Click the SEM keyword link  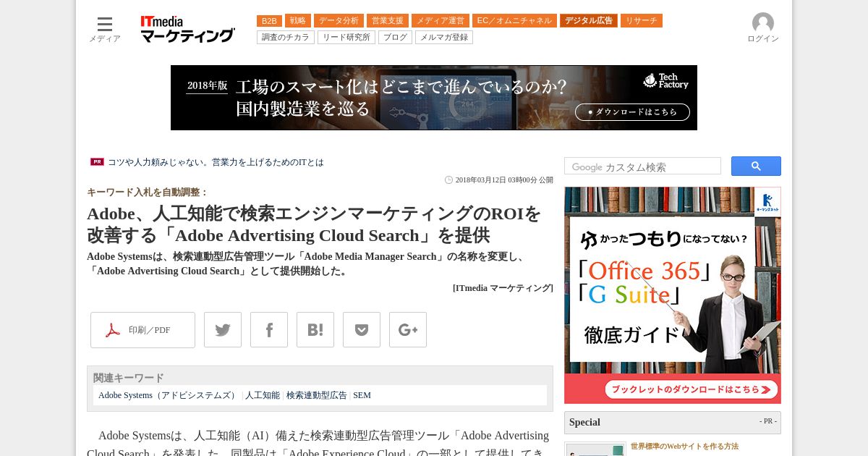pos(362,395)
